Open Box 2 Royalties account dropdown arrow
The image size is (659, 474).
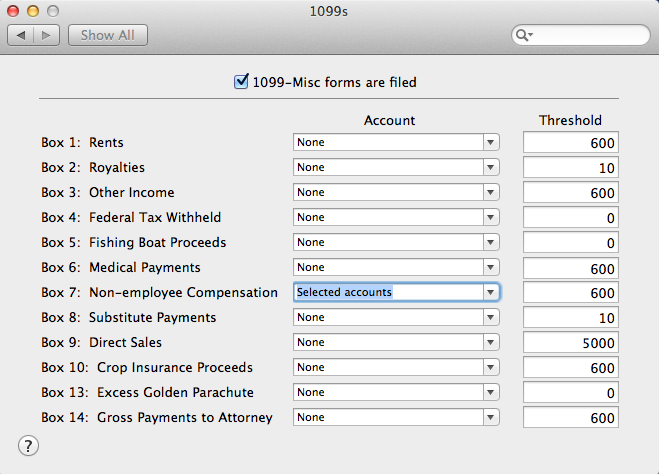[490, 167]
